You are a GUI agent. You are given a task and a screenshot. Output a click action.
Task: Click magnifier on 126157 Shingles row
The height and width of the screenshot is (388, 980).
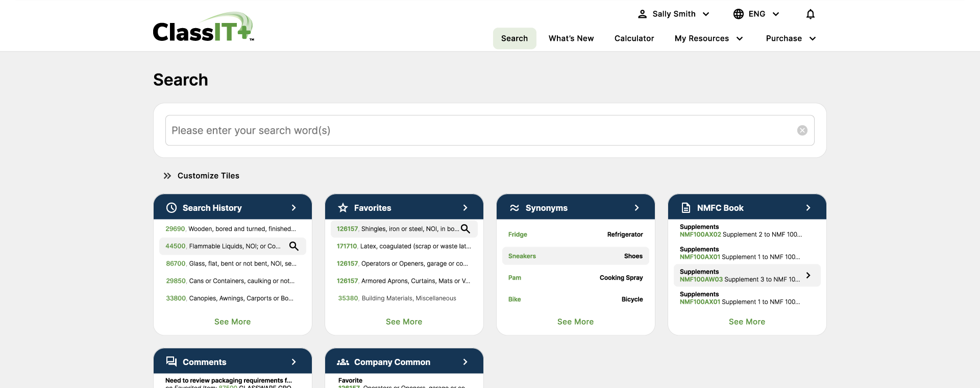(465, 229)
